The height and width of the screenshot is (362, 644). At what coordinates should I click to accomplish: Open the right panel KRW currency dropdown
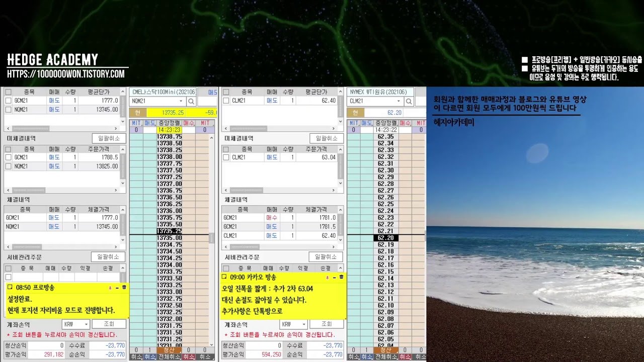pos(303,324)
